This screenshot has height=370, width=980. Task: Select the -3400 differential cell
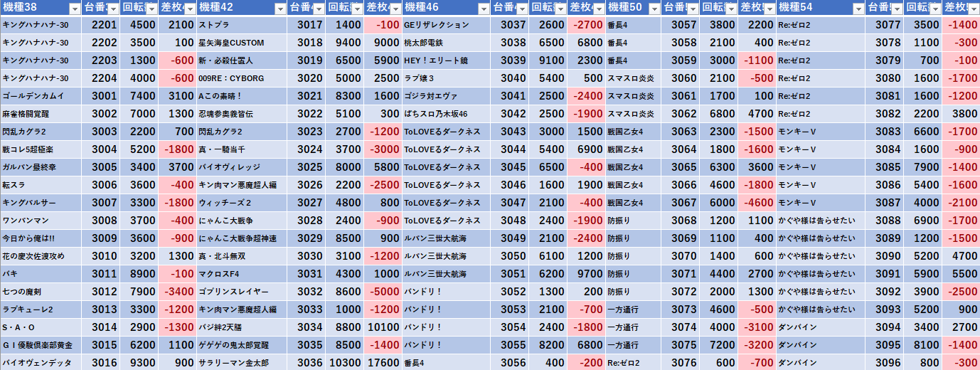pos(176,291)
